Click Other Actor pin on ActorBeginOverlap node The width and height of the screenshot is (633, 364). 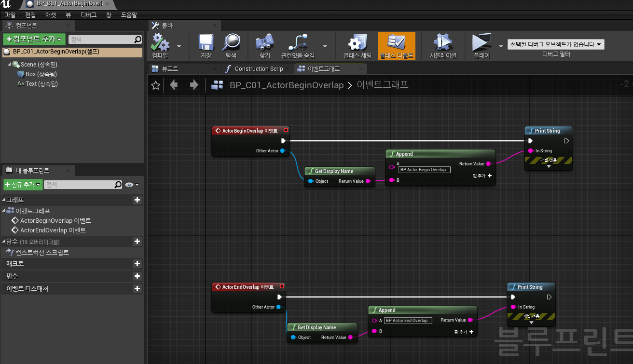(x=283, y=151)
